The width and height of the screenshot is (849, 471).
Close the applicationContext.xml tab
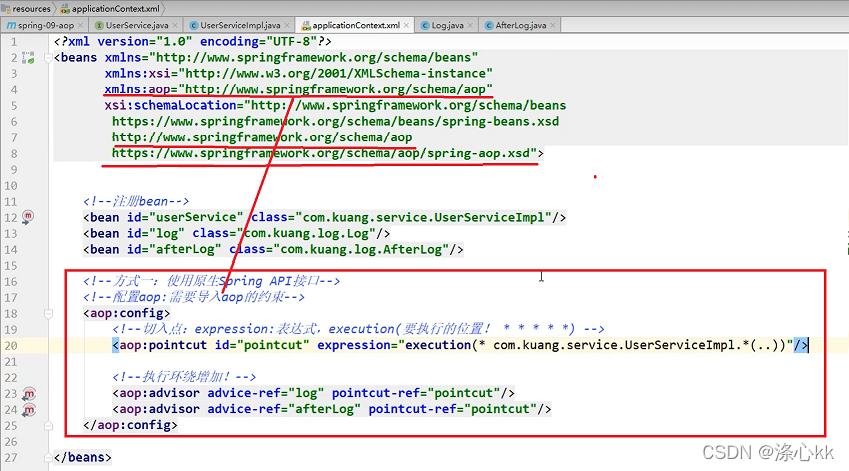(x=406, y=25)
